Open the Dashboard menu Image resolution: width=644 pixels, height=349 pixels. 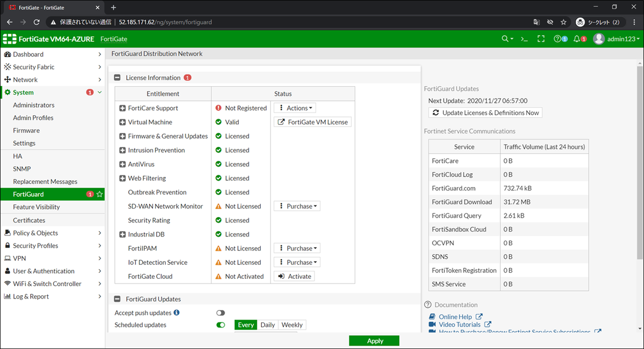coord(53,54)
